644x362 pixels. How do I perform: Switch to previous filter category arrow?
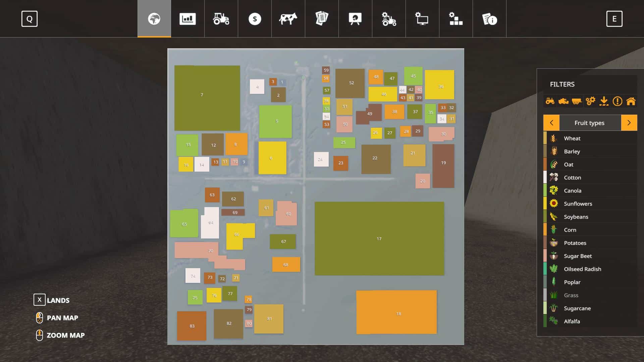click(551, 123)
